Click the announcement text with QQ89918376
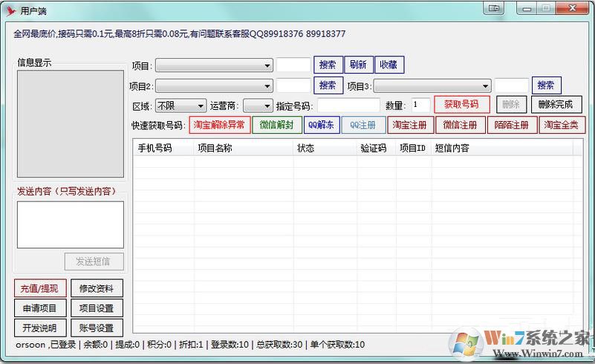This screenshot has width=595, height=364. [180, 33]
